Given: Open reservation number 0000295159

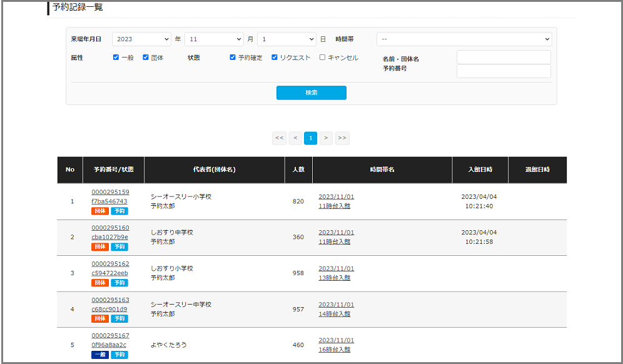Looking at the screenshot, I should (x=110, y=192).
